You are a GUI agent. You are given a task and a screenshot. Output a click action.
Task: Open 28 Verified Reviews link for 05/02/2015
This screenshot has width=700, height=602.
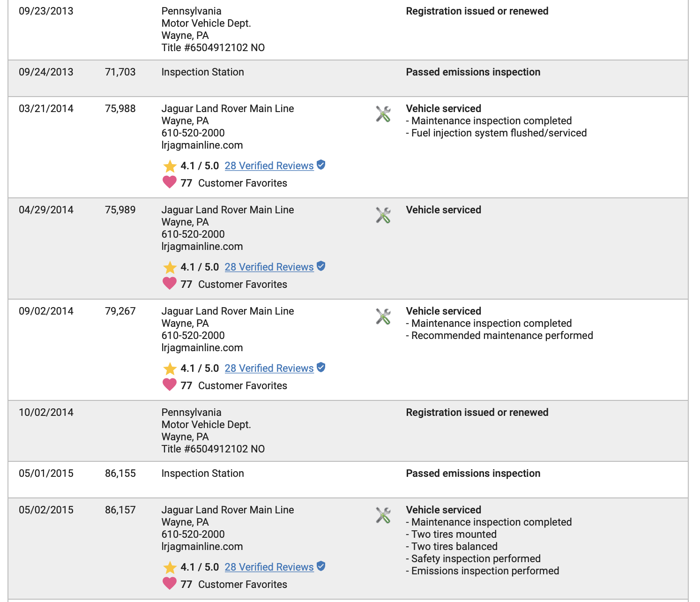pyautogui.click(x=269, y=567)
